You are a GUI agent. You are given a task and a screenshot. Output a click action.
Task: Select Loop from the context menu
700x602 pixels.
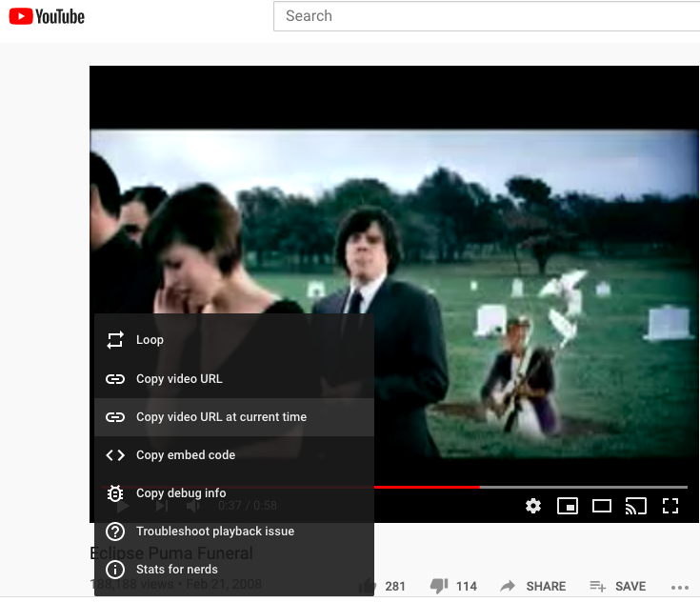[234, 340]
